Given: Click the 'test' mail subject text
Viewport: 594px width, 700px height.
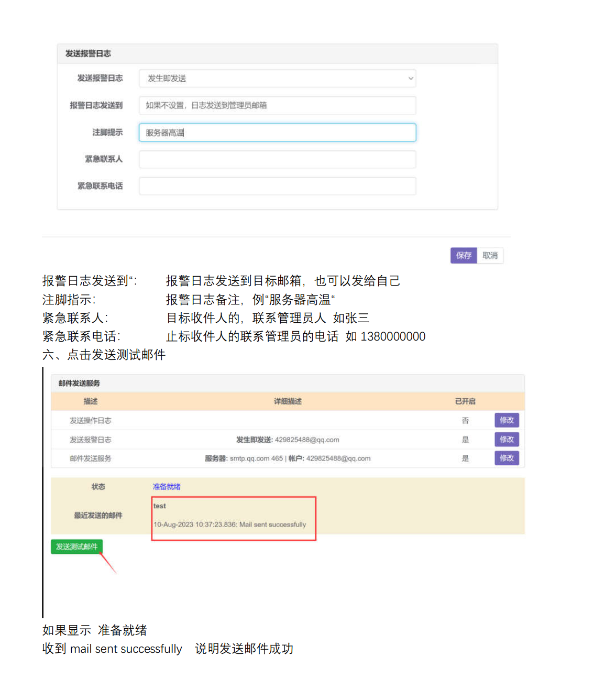Looking at the screenshot, I should pos(160,506).
